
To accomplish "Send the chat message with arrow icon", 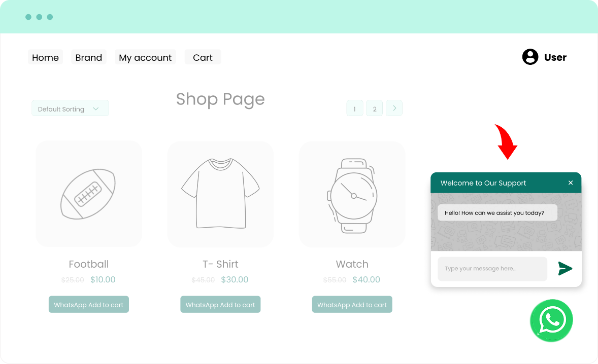I will [x=565, y=268].
